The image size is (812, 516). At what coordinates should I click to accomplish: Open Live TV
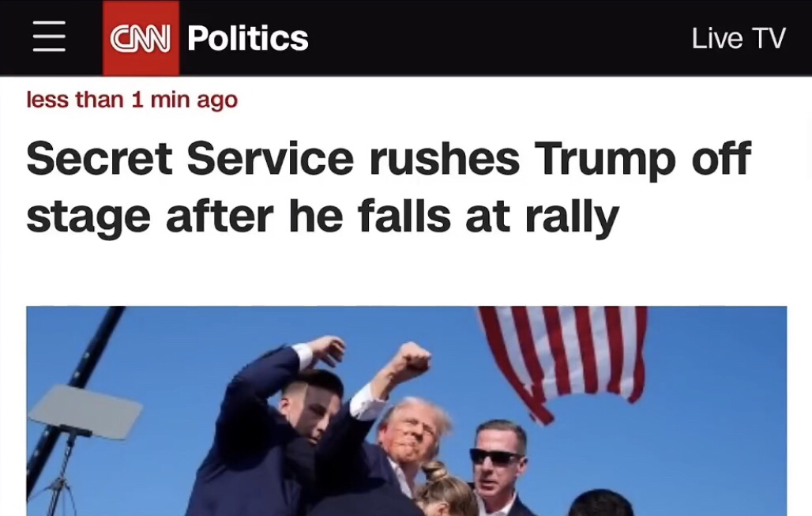tap(739, 39)
